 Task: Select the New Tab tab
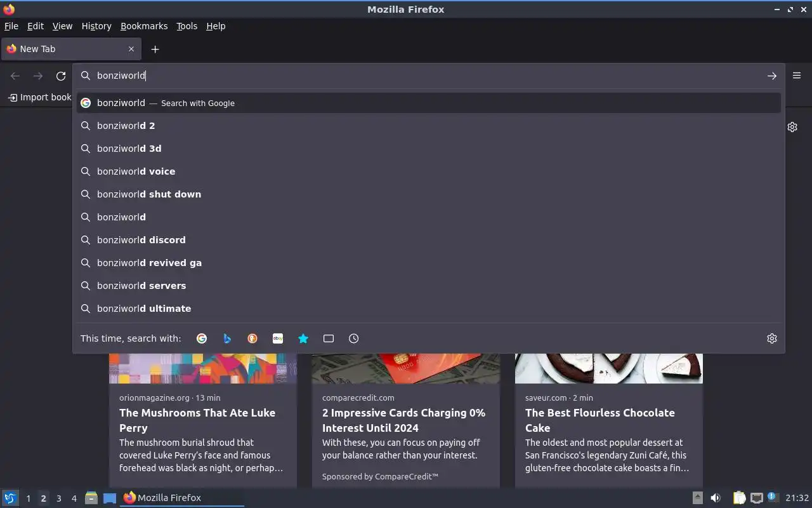point(71,49)
